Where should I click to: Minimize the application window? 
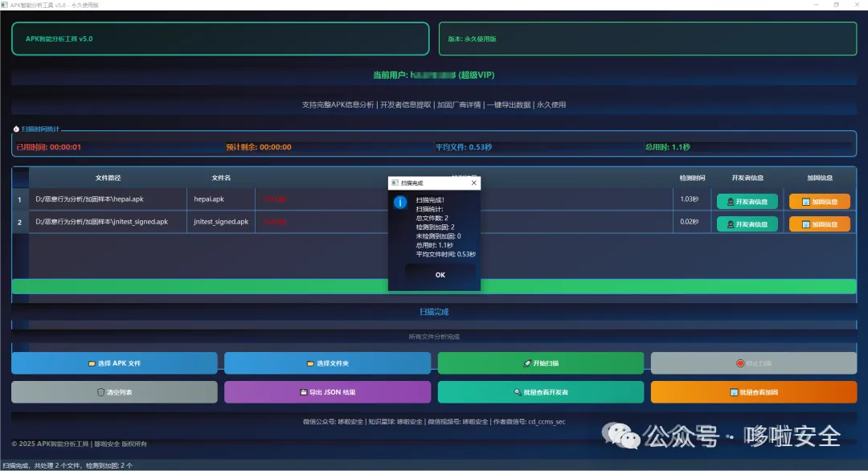click(816, 5)
